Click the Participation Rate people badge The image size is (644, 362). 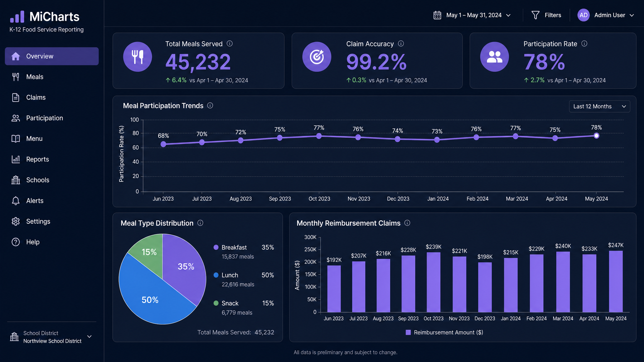[x=494, y=57]
